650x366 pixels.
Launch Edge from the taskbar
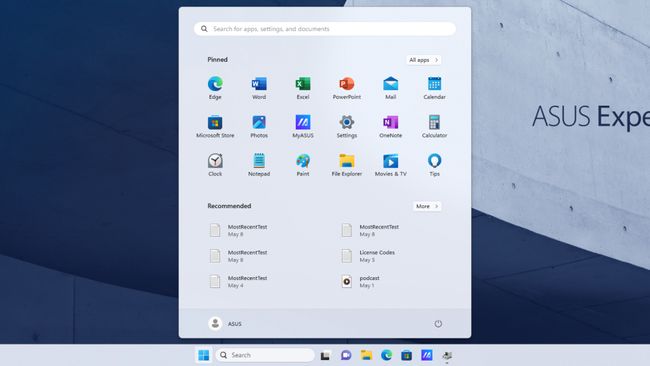pos(386,355)
